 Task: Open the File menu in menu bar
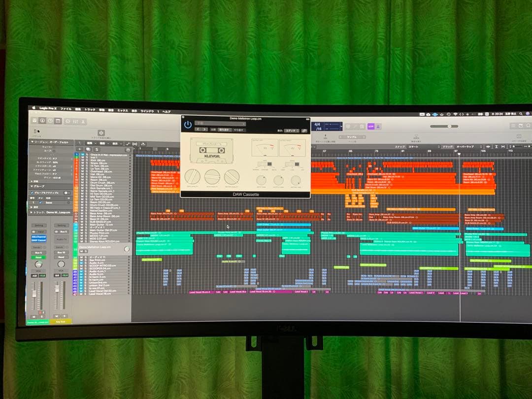(x=66, y=109)
